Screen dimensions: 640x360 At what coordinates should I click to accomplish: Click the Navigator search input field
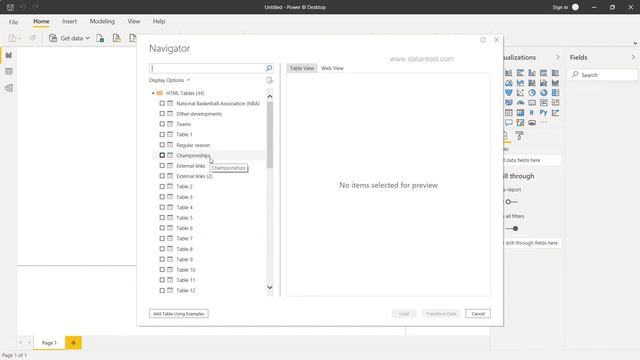point(207,68)
